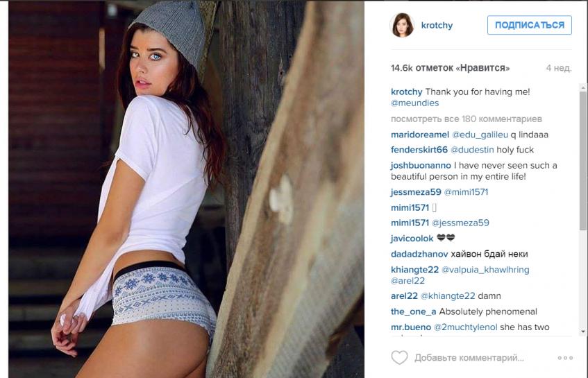The image size is (588, 378).
Task: Click the heart like icon
Action: (399, 357)
